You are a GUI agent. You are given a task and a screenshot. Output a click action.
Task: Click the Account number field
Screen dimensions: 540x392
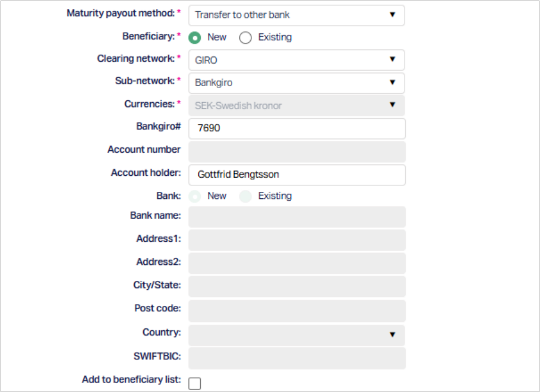pos(296,151)
